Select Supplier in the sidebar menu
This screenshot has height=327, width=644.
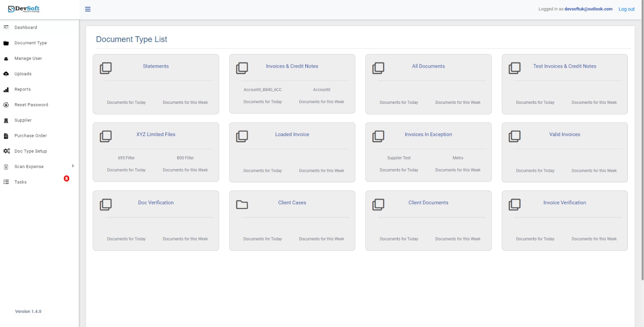point(23,120)
